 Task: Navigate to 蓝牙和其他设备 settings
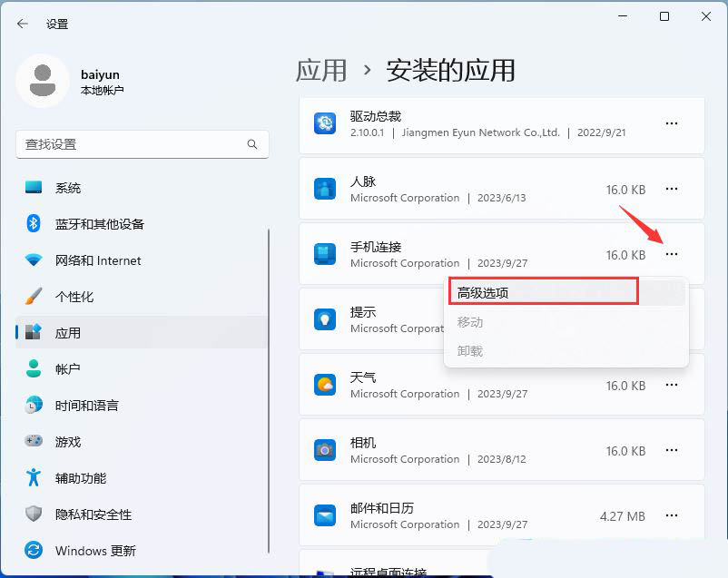(x=99, y=224)
